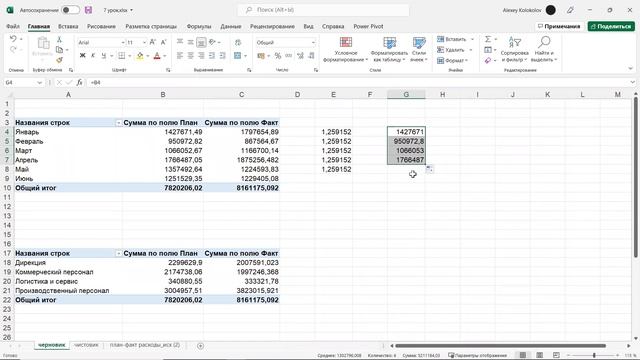
Task: Increase font size with the larger A icon
Action: click(x=153, y=42)
